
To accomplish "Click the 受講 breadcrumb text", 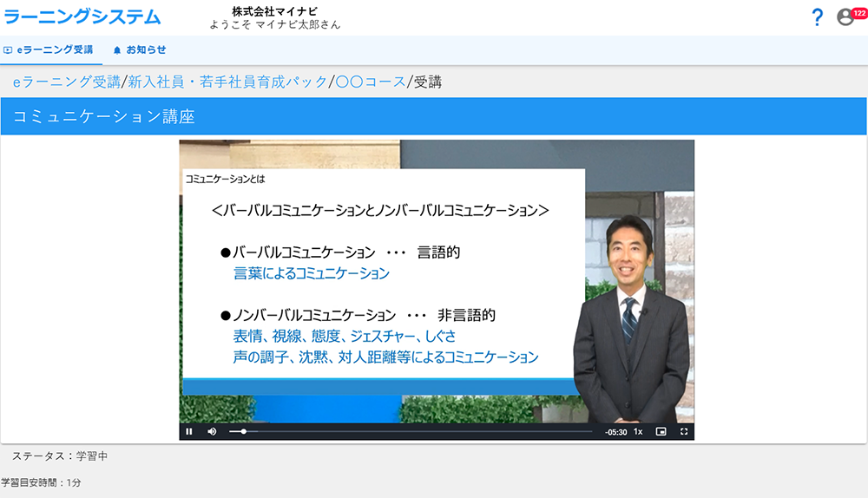I will [428, 82].
